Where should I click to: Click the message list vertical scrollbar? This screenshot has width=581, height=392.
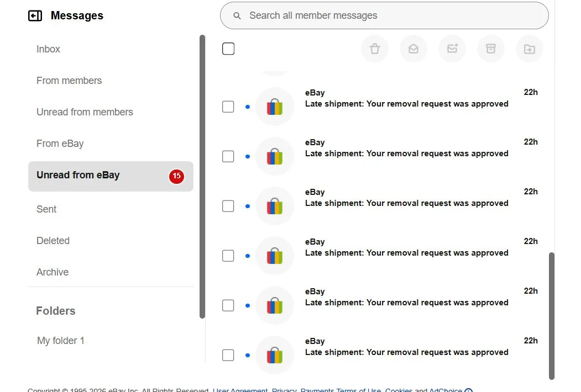click(552, 316)
